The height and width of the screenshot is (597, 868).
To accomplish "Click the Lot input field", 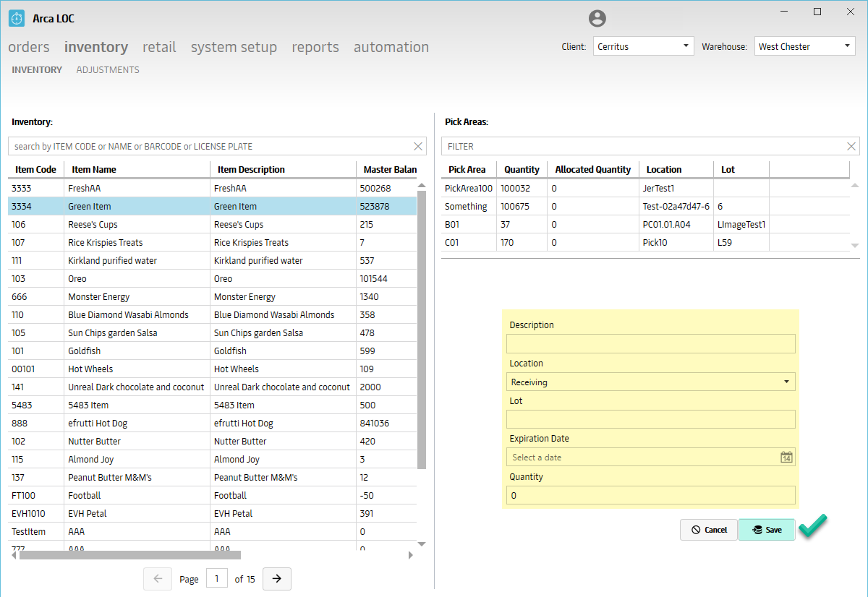I will pos(651,419).
